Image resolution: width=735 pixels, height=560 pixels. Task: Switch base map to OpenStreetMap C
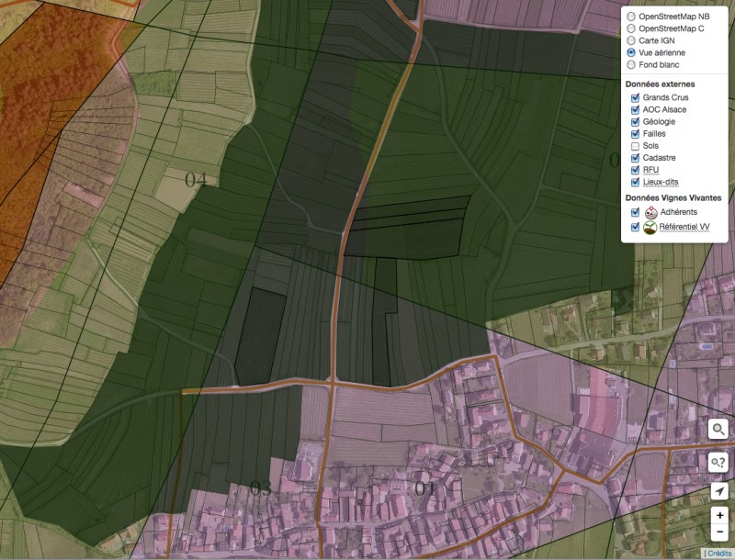(x=630, y=28)
